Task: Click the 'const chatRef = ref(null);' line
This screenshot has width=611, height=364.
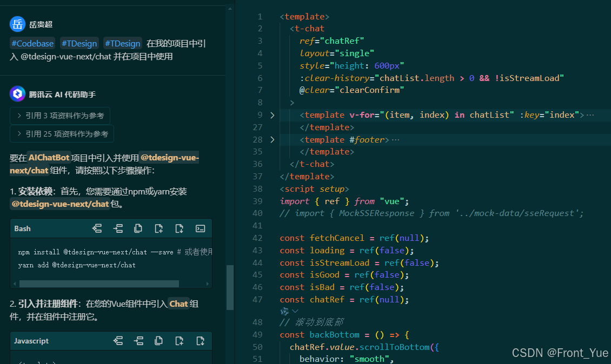Action: pos(344,300)
